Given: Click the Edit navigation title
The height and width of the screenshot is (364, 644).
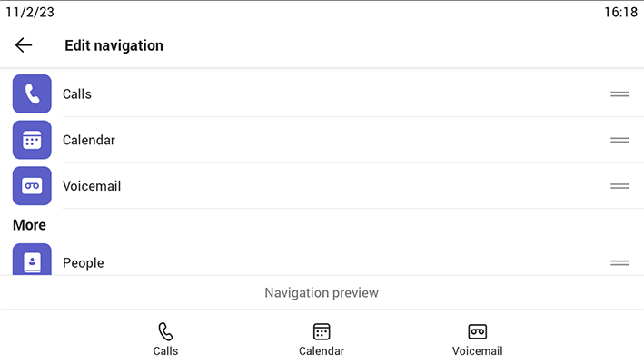Looking at the screenshot, I should (114, 45).
